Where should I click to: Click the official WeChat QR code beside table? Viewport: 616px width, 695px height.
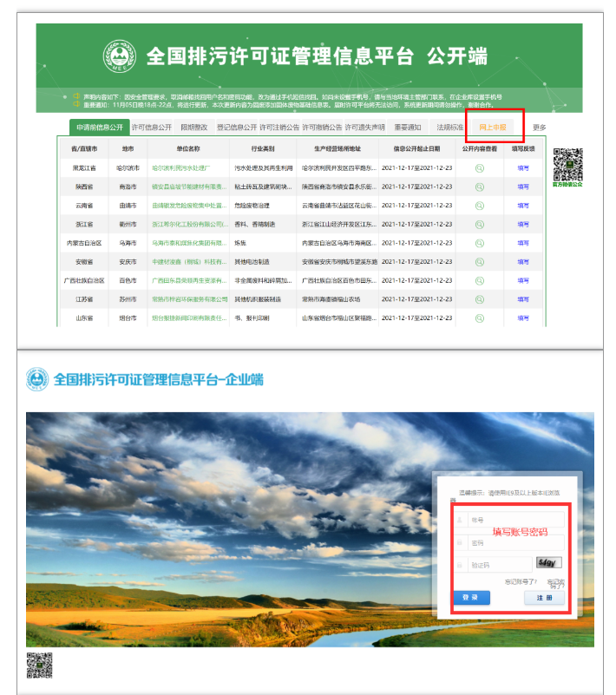point(567,165)
